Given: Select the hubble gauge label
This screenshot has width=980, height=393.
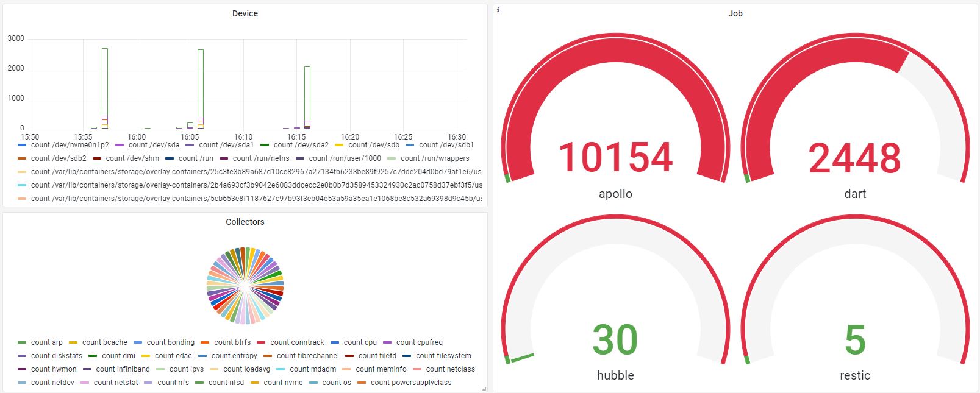Looking at the screenshot, I should click(615, 375).
